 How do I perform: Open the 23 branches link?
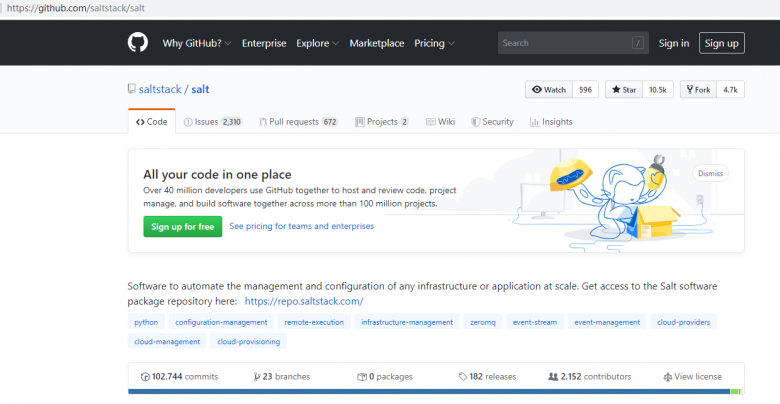tap(282, 377)
